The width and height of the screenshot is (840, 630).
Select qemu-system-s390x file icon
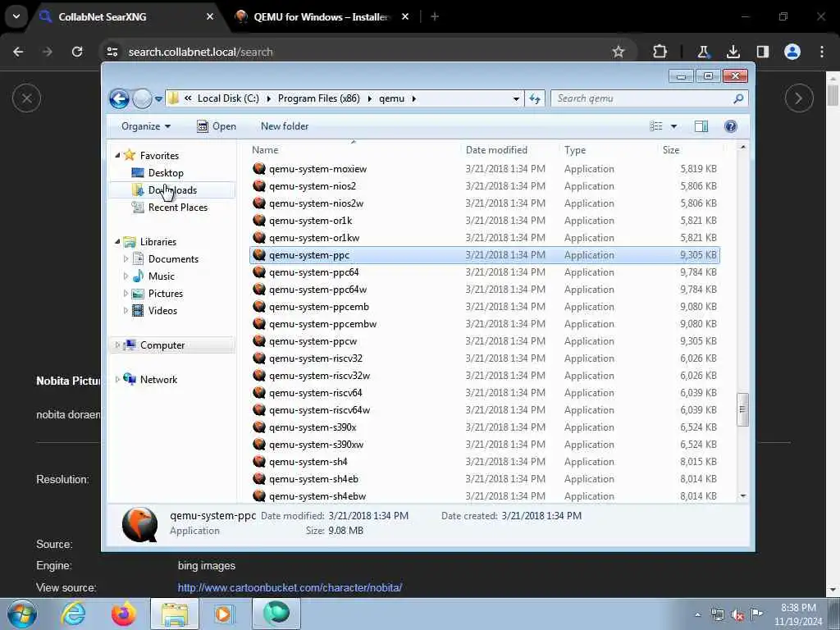coord(259,427)
